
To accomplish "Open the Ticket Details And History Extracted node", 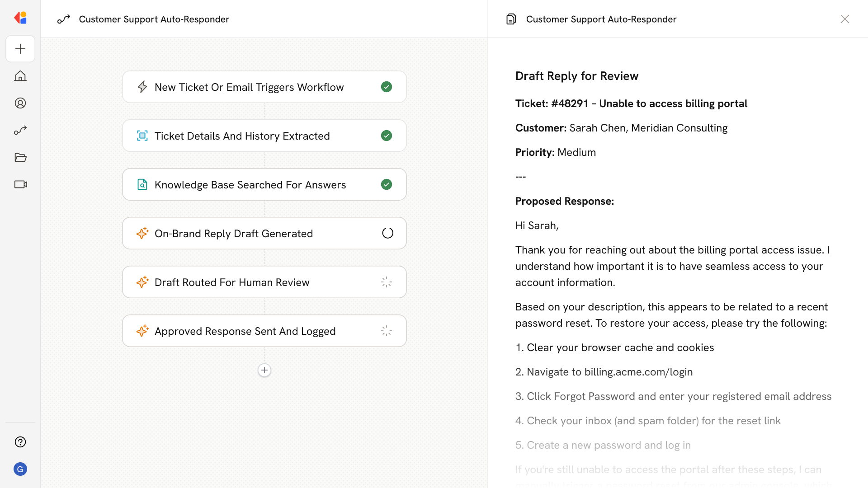I will pos(264,136).
